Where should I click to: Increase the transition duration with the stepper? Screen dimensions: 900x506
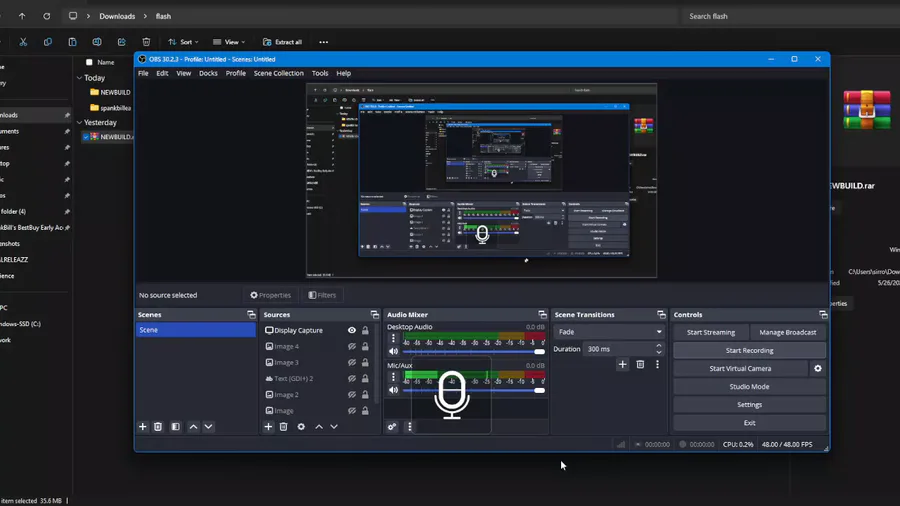[x=659, y=346]
